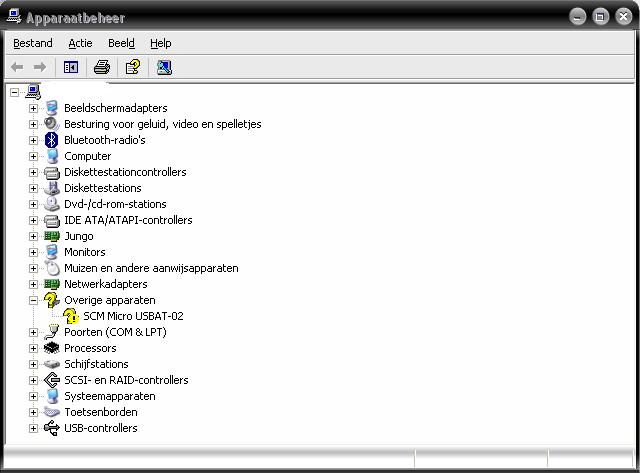Click the Netwerkadapters card icon
Viewport: 640px width, 473px height.
52,284
